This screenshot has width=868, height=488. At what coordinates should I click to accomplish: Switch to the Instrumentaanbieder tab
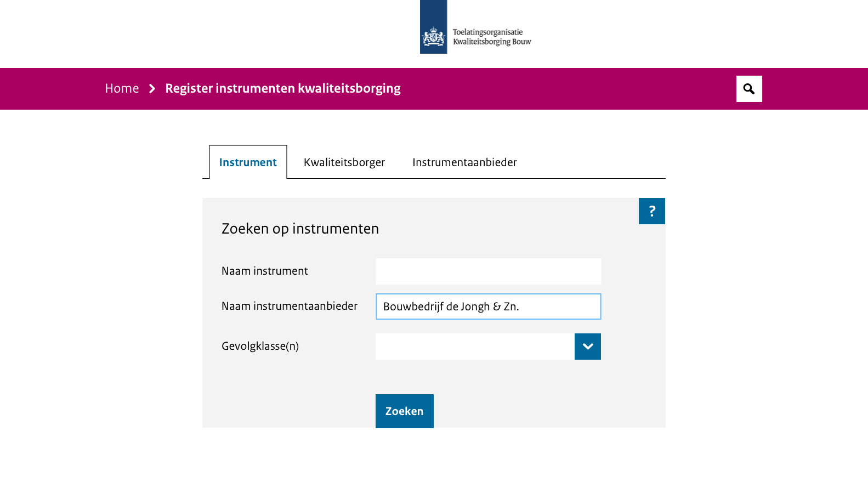[464, 162]
